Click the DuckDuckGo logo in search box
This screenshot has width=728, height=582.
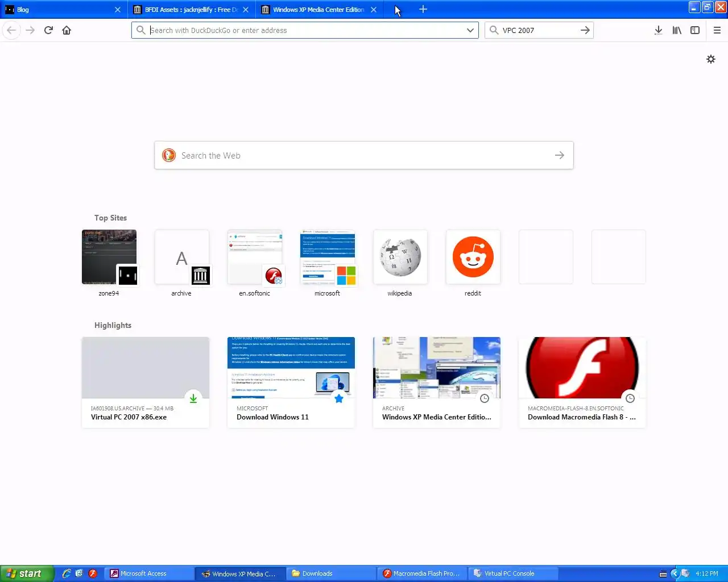[x=169, y=155]
